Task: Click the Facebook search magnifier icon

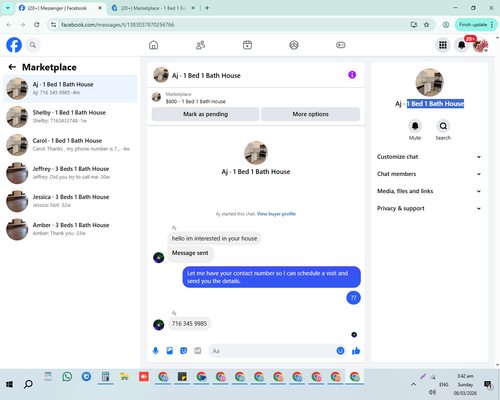Action: (33, 45)
